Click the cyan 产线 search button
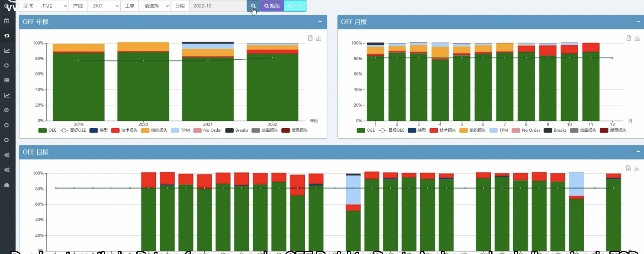This screenshot has width=644, height=254. pyautogui.click(x=295, y=6)
